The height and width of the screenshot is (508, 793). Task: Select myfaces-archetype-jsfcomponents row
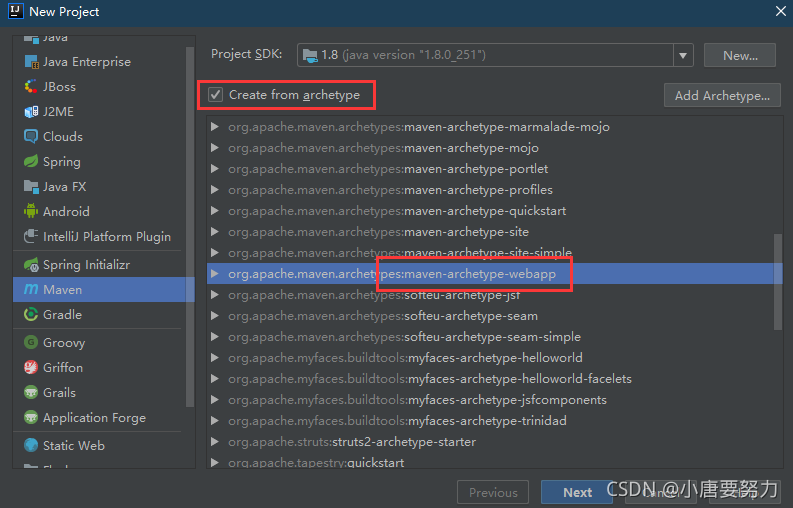pos(495,400)
